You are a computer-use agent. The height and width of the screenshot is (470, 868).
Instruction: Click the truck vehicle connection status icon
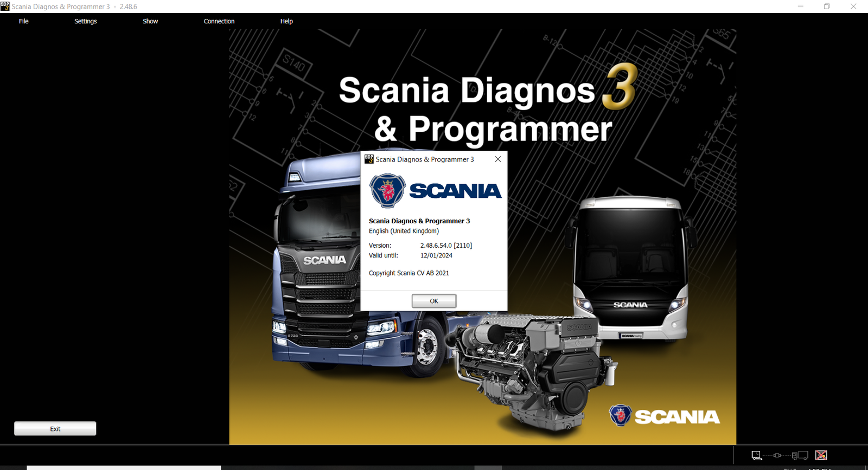pyautogui.click(x=800, y=455)
